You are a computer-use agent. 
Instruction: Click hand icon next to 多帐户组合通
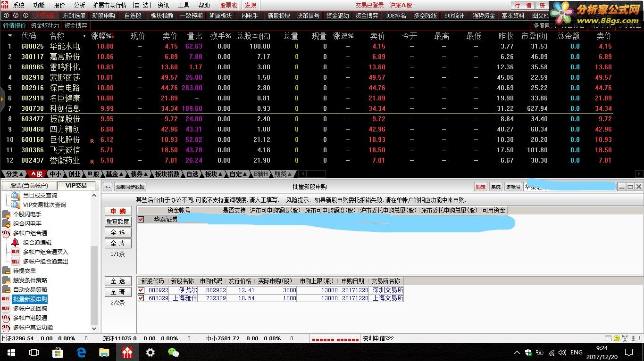[x=6, y=233]
